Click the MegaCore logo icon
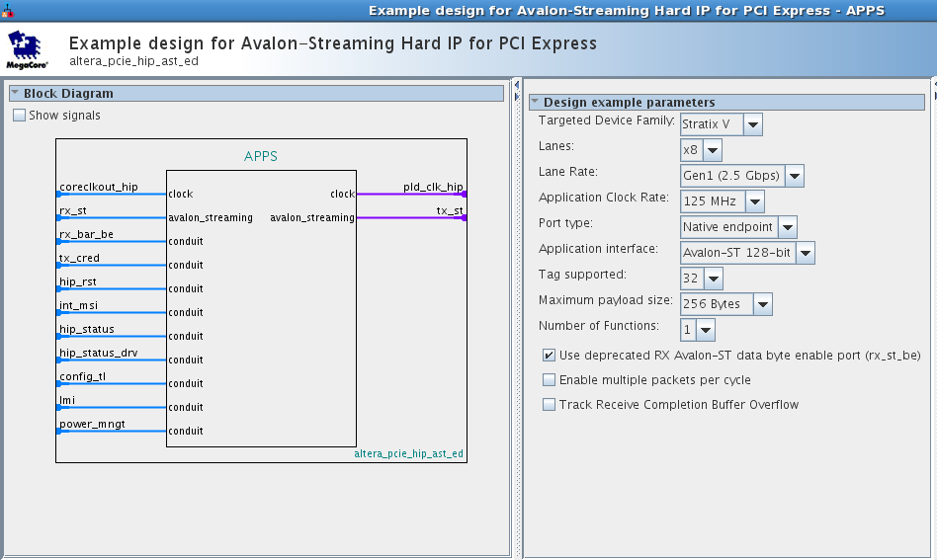 click(27, 47)
